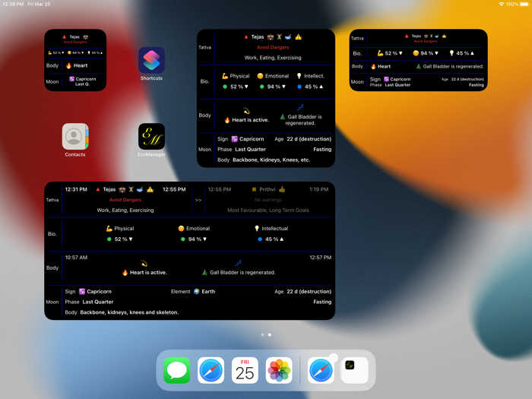Tap Physical muscle icon in square widget

(x=225, y=76)
